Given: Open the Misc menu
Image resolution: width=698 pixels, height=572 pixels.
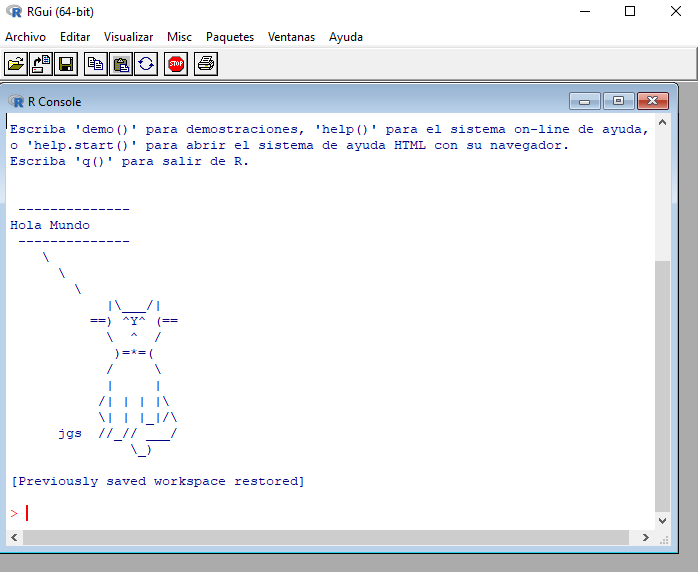Looking at the screenshot, I should coord(179,37).
